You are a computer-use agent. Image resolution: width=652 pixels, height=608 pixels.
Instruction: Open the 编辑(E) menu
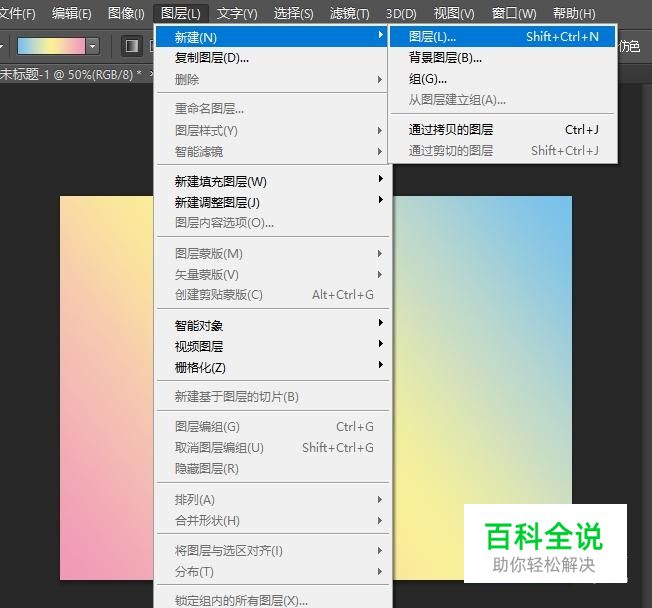point(72,14)
